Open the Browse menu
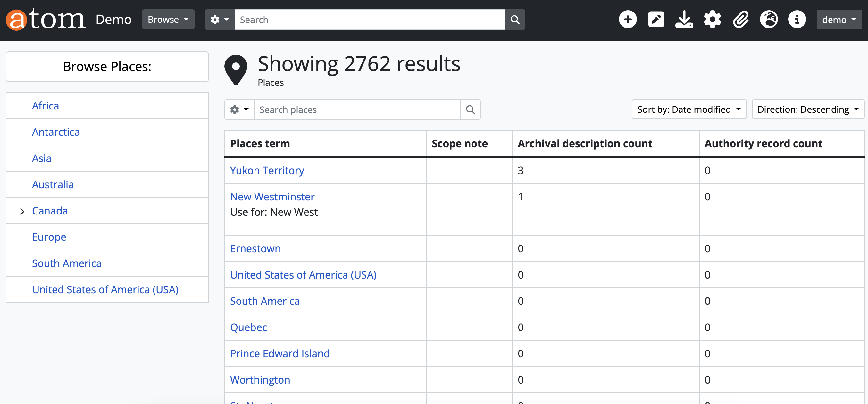The width and height of the screenshot is (868, 404). pyautogui.click(x=168, y=20)
